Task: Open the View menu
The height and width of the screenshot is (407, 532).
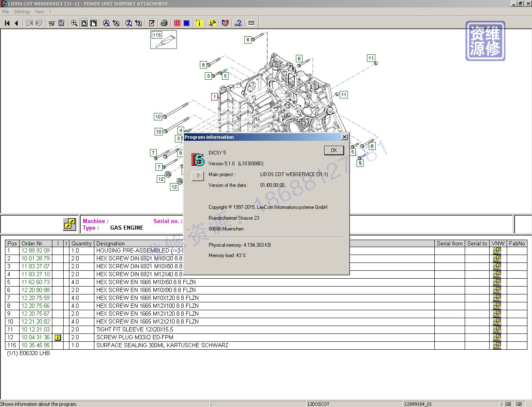Action: tap(39, 12)
